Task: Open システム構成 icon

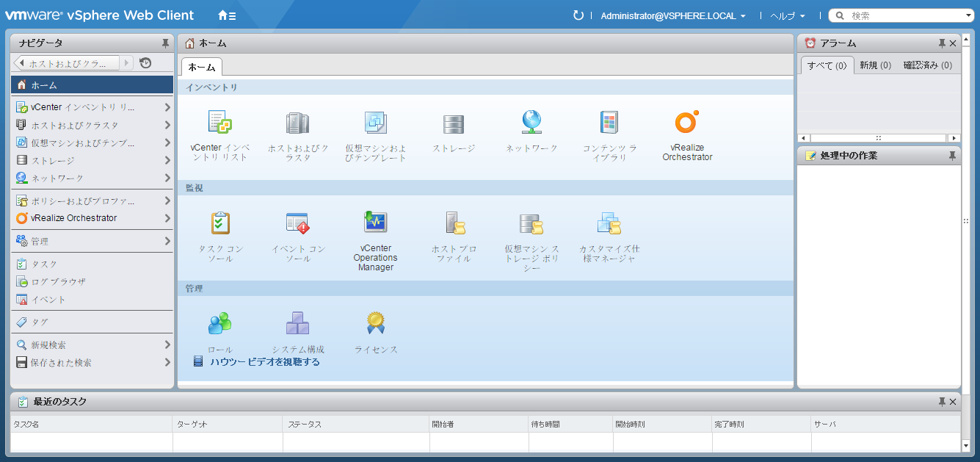Action: pos(297,322)
